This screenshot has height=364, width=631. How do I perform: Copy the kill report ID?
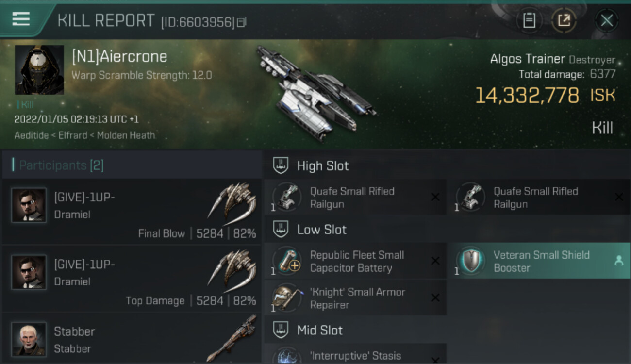point(241,22)
